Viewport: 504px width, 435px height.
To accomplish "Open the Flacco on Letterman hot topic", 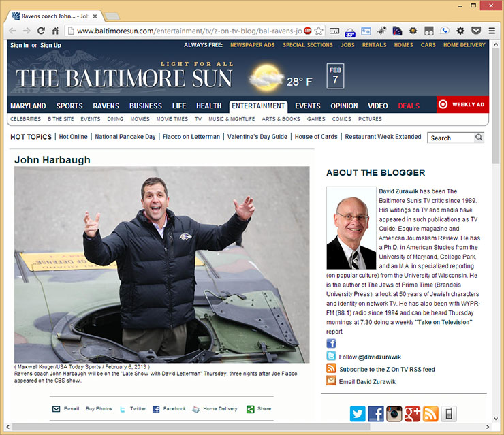I will click(191, 137).
